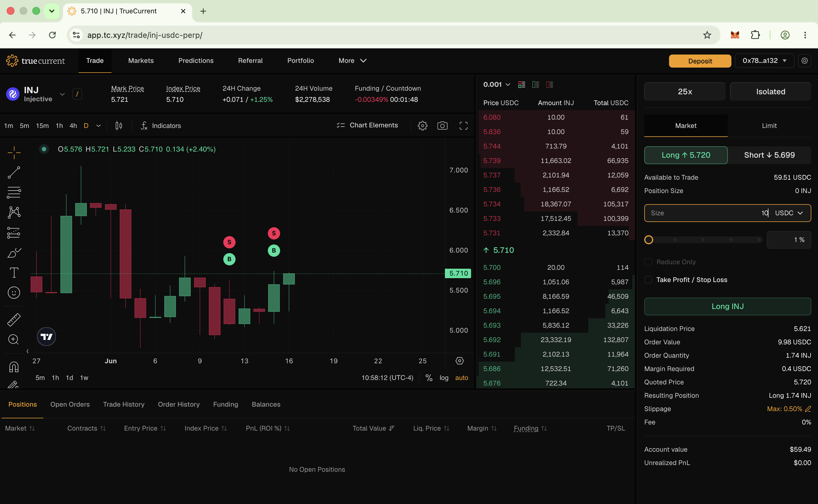818x504 pixels.
Task: Bookmark this page with the star icon
Action: click(x=707, y=35)
